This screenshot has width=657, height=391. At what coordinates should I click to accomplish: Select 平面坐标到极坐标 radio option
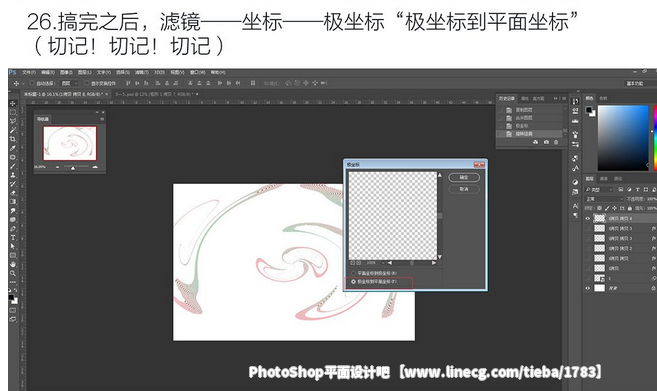(354, 273)
